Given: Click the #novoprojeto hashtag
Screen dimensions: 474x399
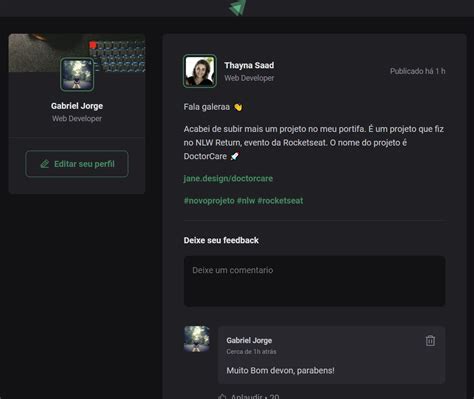Looking at the screenshot, I should [209, 201].
